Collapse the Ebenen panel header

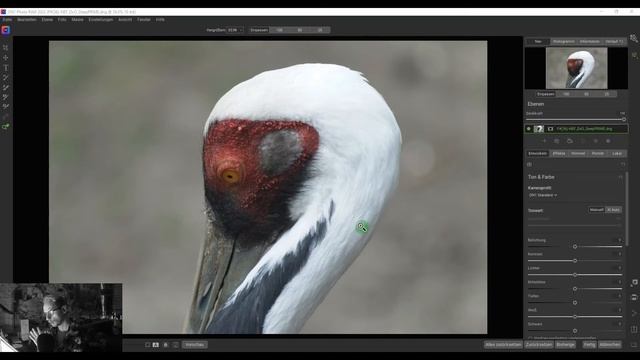[x=536, y=104]
